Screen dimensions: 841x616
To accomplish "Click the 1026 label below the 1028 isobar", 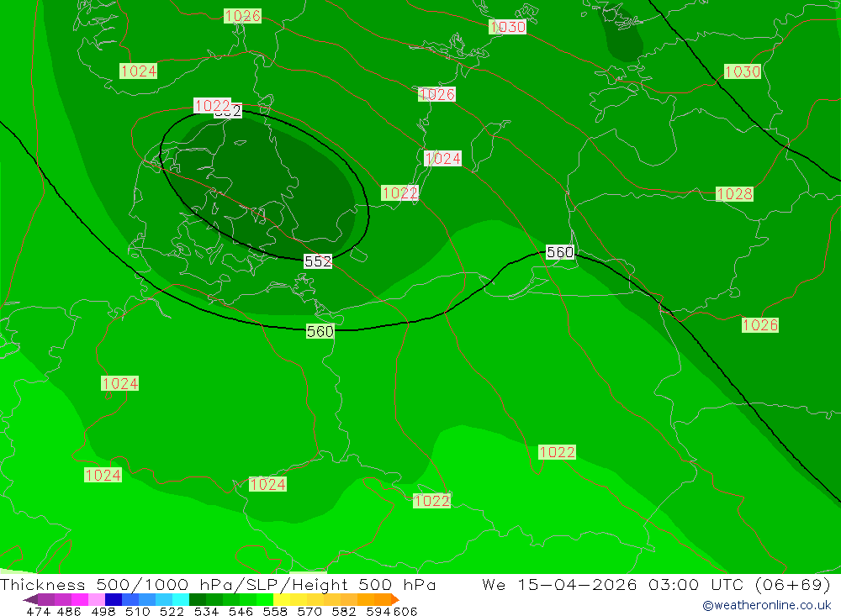I will [760, 325].
